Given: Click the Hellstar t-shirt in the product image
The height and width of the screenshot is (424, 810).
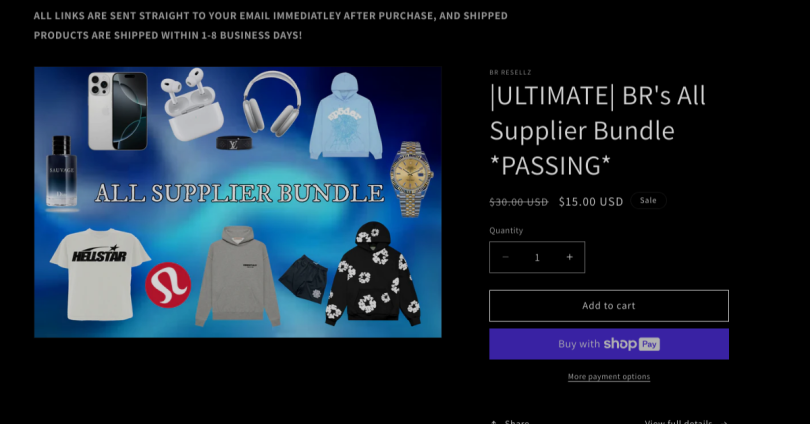Looking at the screenshot, I should click(100, 273).
